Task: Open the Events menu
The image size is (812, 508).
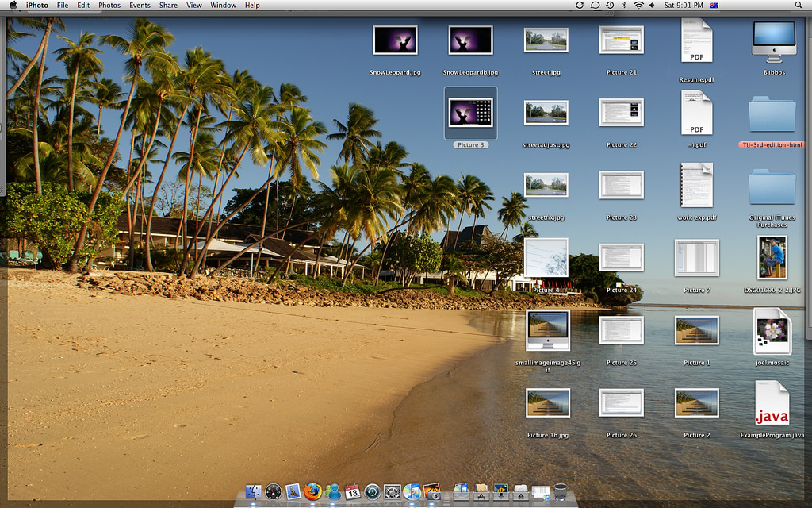Action: [140, 5]
